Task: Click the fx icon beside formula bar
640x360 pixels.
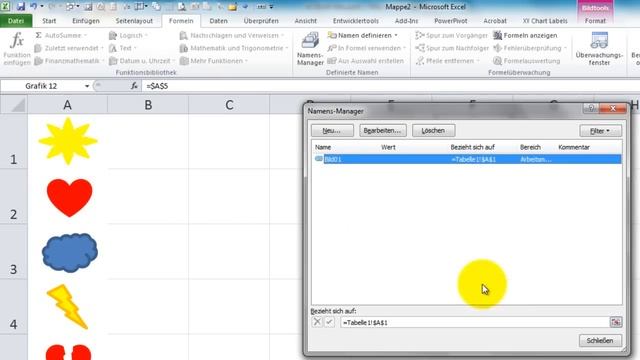Action: pyautogui.click(x=134, y=86)
